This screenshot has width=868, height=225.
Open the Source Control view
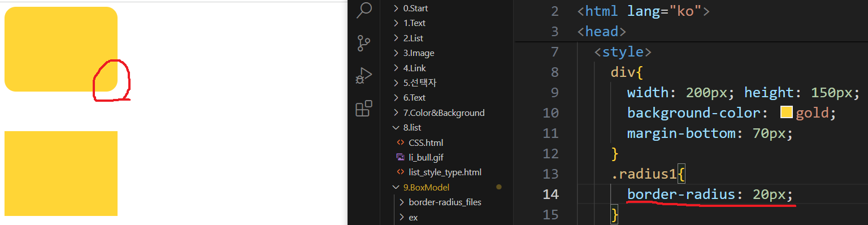[x=364, y=44]
